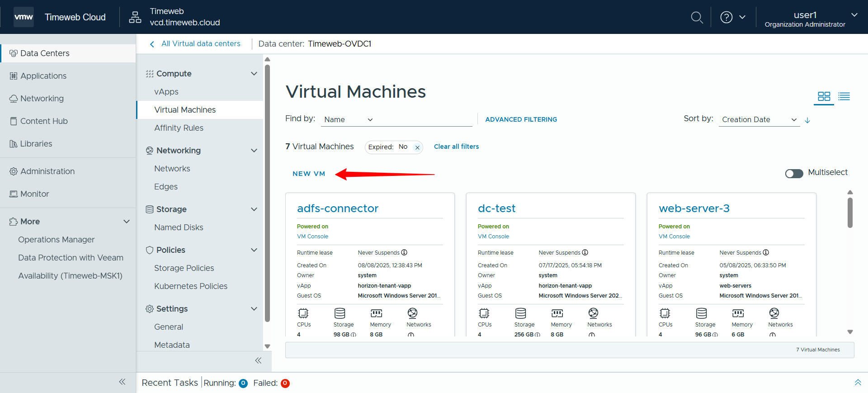Screen dimensions: 868x393
Task: Click the NEW VM button
Action: point(309,174)
